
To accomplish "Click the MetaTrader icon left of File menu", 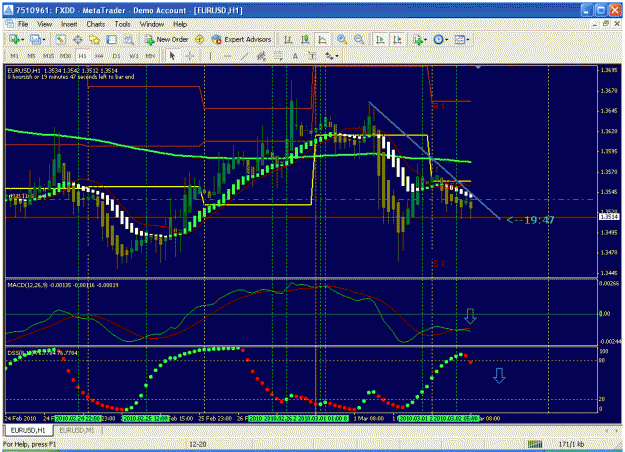I will tap(9, 24).
